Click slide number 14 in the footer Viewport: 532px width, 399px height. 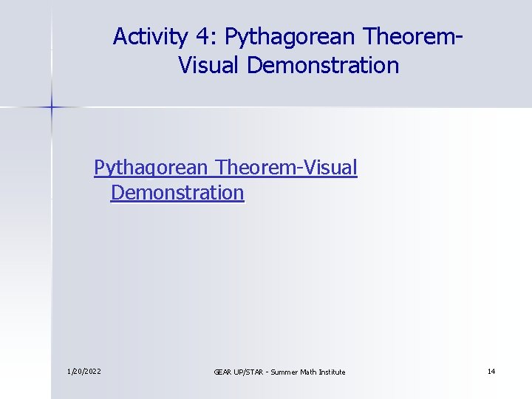coord(491,371)
